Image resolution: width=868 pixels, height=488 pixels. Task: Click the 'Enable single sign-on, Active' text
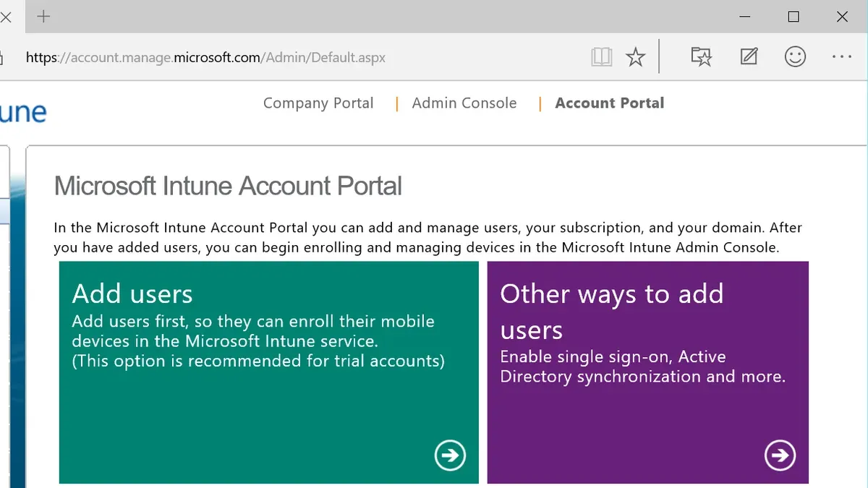613,357
